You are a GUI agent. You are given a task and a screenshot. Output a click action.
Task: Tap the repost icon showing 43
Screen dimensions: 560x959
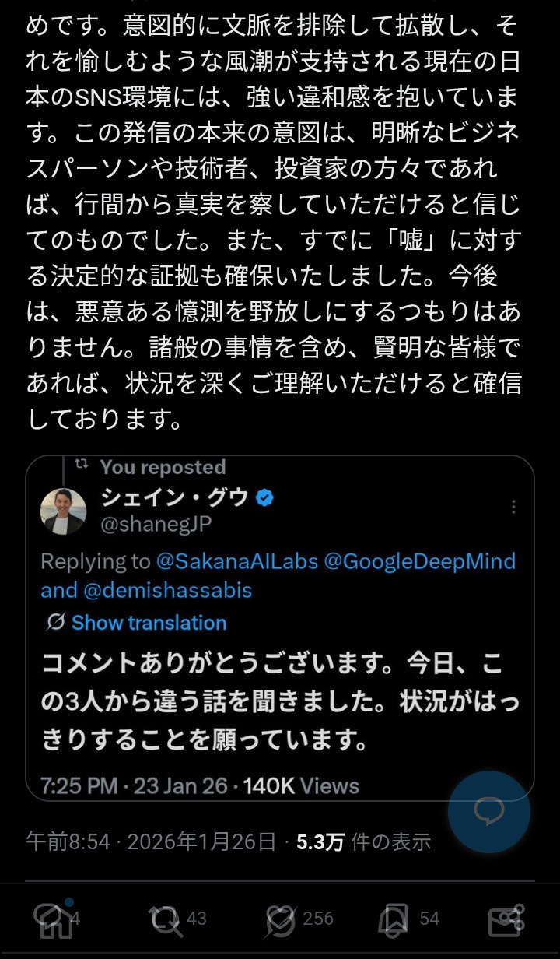(x=166, y=919)
